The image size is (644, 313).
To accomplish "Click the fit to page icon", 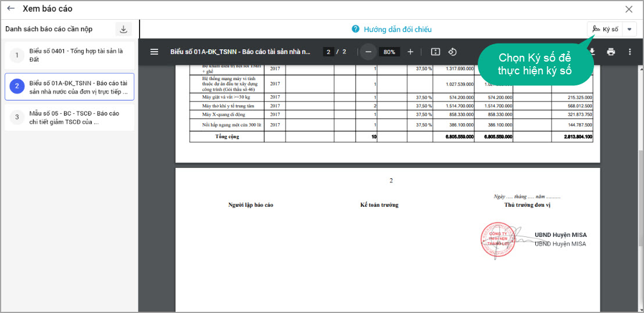I will click(x=435, y=52).
